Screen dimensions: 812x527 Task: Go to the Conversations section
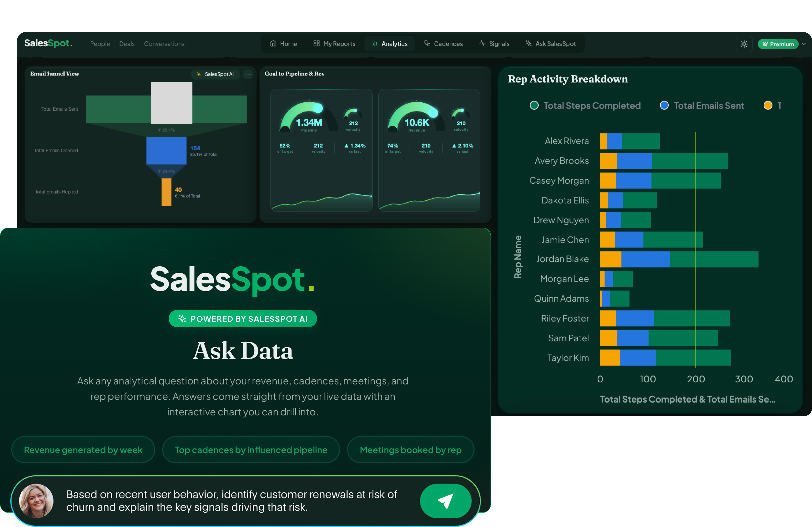click(x=164, y=44)
